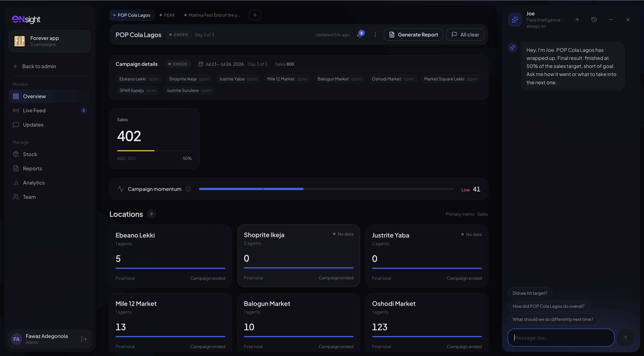Click the Generate Report button
The image size is (644, 356).
tap(413, 35)
